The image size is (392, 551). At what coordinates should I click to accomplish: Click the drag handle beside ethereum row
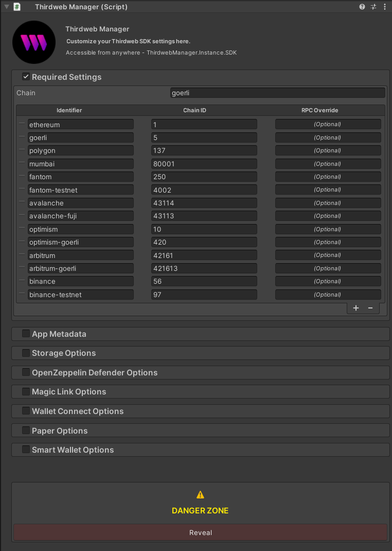[x=22, y=124]
